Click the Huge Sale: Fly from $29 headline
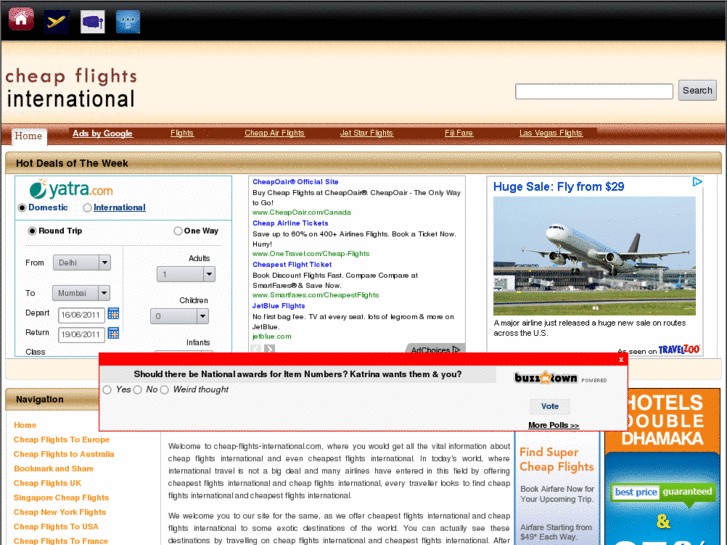The width and height of the screenshot is (727, 545). [x=559, y=187]
